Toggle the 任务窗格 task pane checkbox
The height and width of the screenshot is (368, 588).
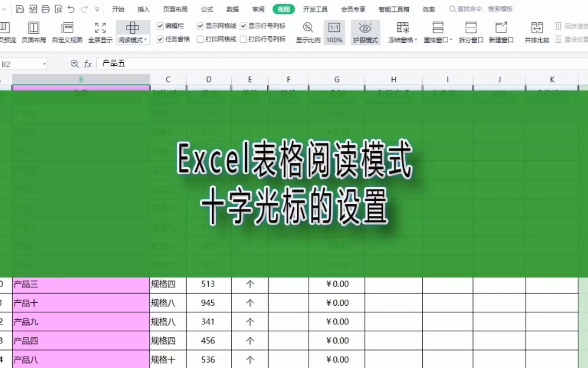point(160,39)
